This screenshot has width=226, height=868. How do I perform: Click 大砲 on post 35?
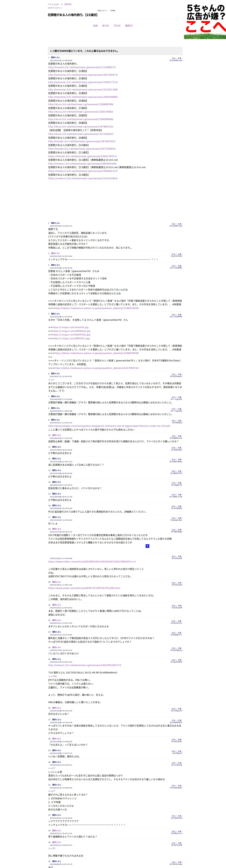click(x=179, y=862)
